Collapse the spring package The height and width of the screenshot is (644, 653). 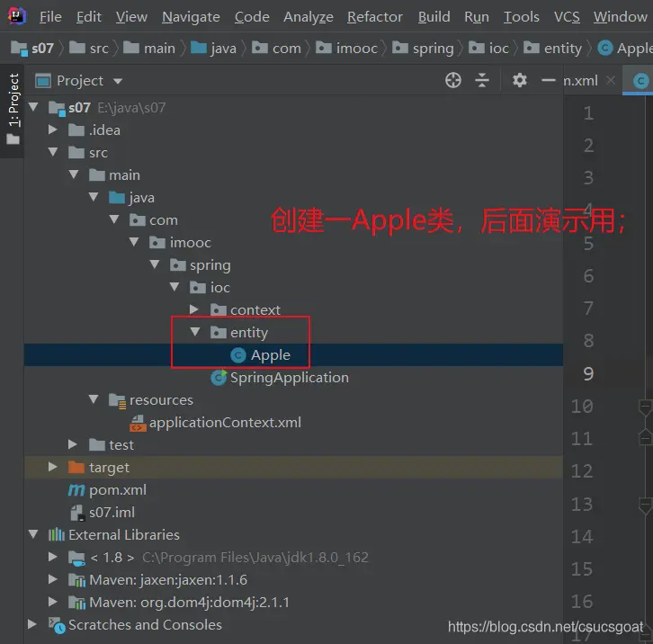[154, 264]
